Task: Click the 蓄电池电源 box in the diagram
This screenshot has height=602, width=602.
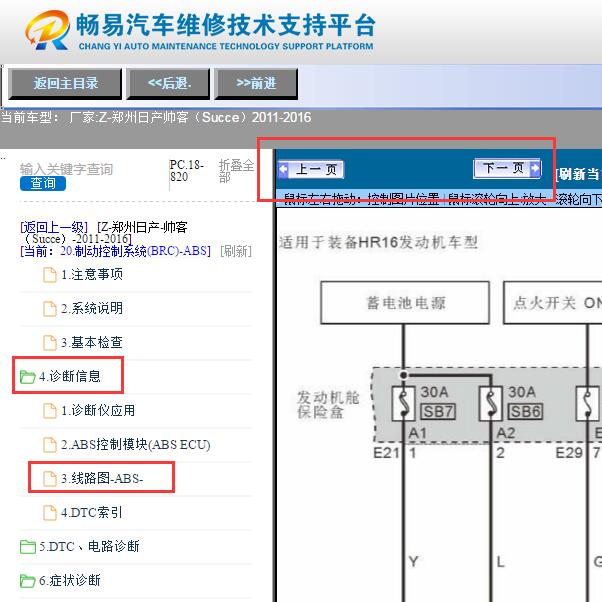Action: click(x=405, y=303)
